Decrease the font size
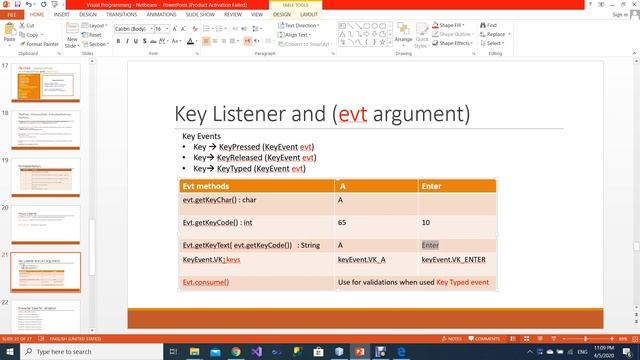 click(x=183, y=29)
